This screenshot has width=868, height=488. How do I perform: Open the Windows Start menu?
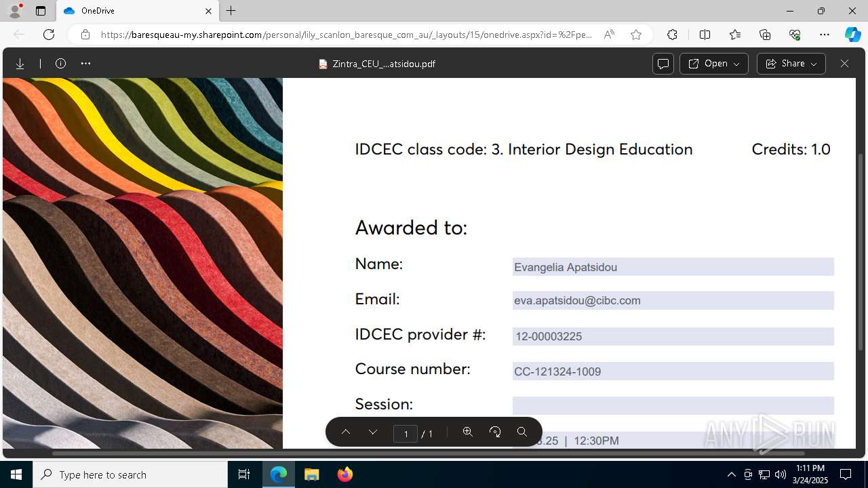point(16,474)
